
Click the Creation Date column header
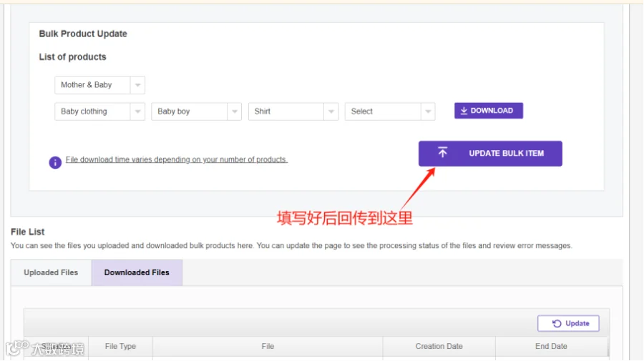pyautogui.click(x=439, y=346)
